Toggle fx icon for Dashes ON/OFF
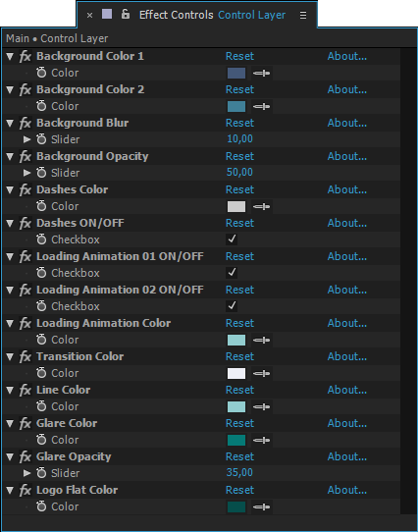 point(26,223)
